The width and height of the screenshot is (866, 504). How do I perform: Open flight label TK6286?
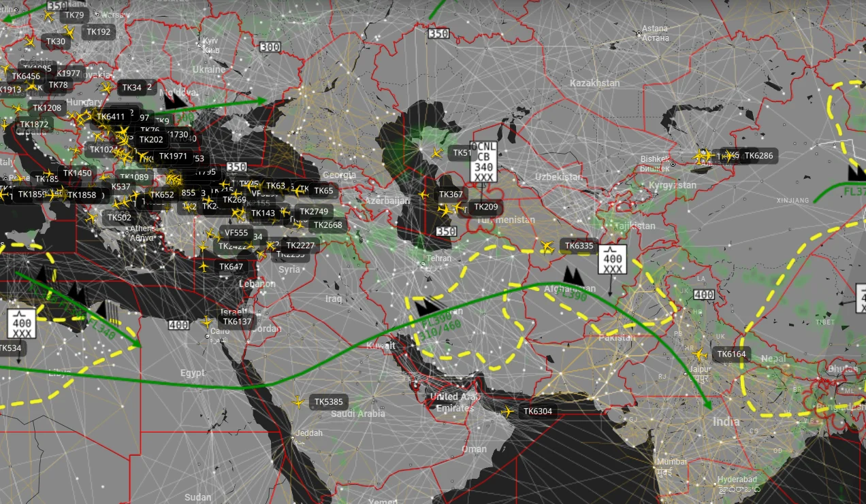[x=758, y=156]
